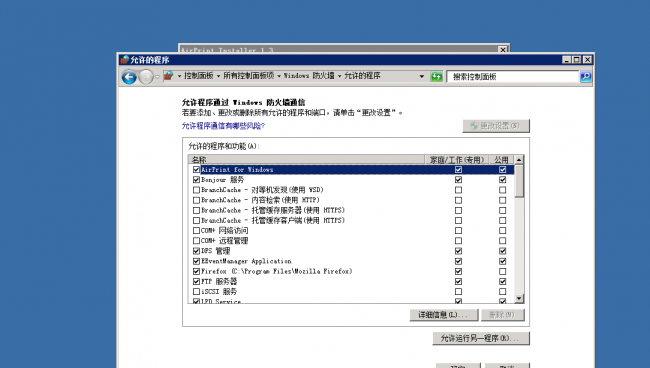Enable COM+ 网络访问 checkbox
The image size is (650, 368).
coord(196,230)
